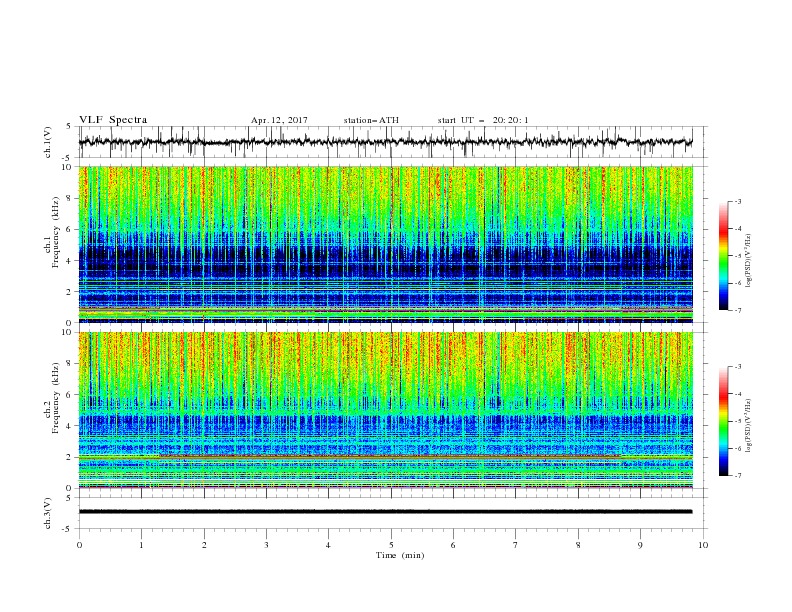792x612 pixels.
Task: Click the "-7" tick on ch.2 colorbar
Action: 737,476
